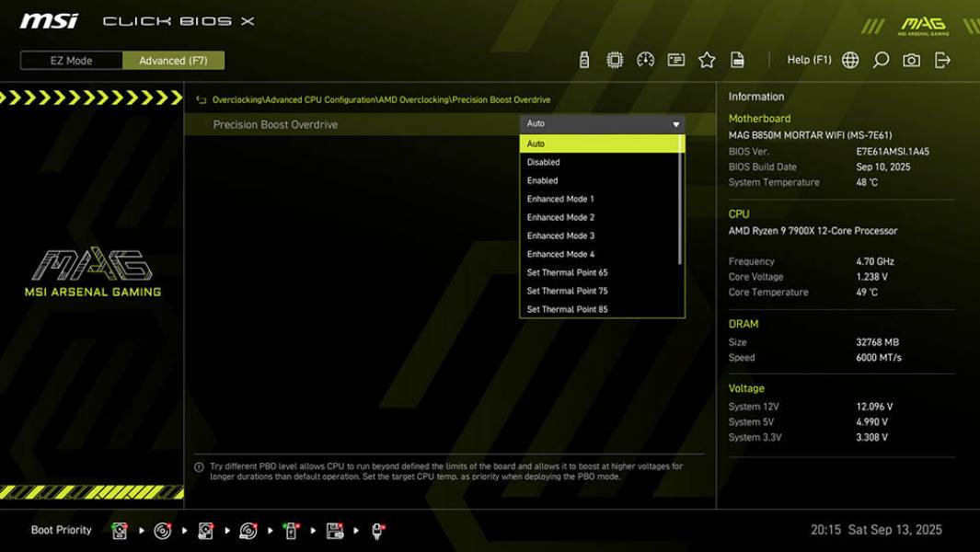
Task: Click the breadcrumb back arrow above settings
Action: [x=202, y=99]
